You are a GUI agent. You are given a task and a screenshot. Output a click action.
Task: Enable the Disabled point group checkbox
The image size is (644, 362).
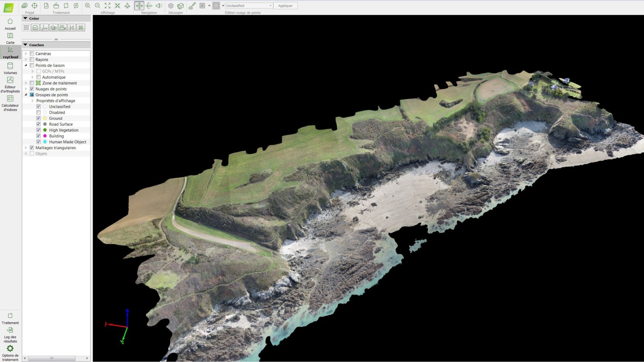38,112
